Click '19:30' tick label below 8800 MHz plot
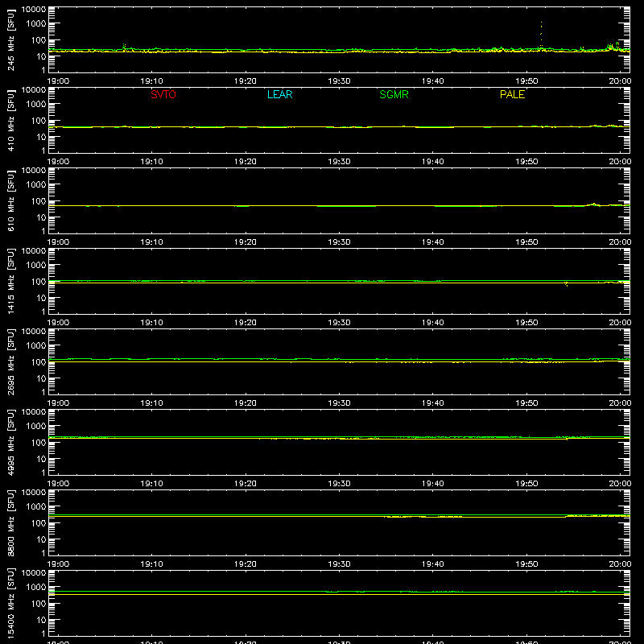Viewport: 644px width, 644px height. point(339,564)
